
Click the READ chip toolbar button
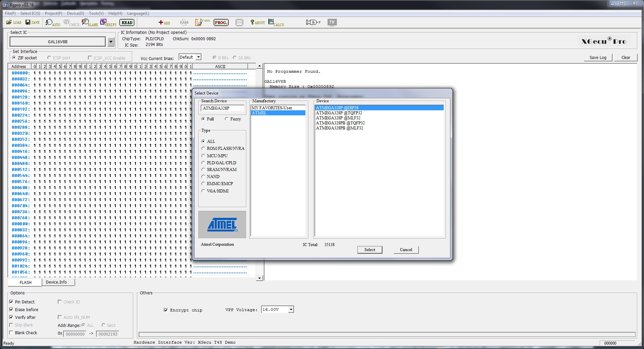click(127, 22)
